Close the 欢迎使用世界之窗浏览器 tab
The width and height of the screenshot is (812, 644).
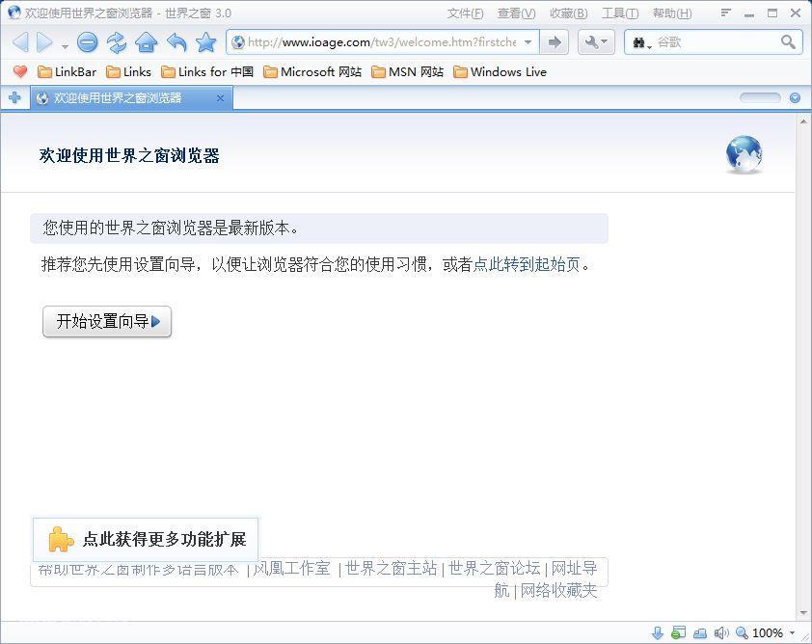coord(220,97)
